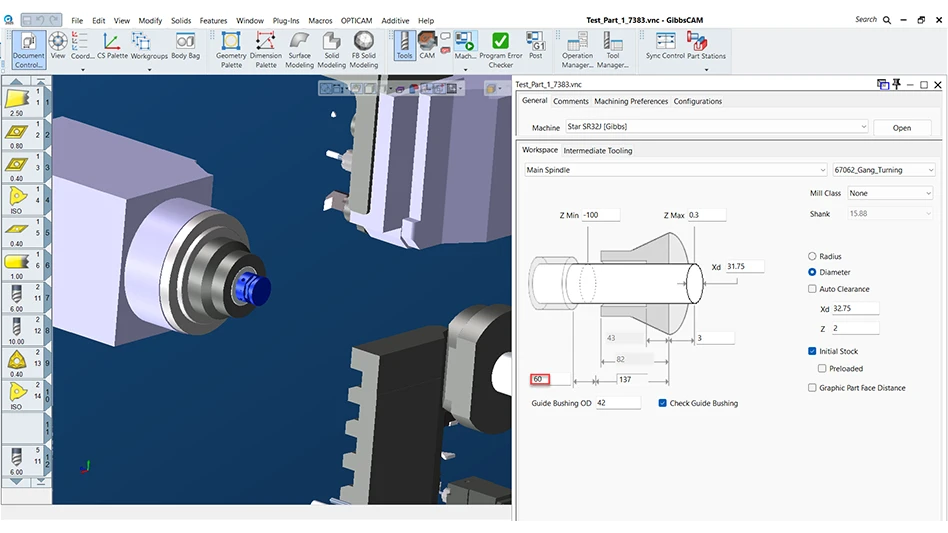This screenshot has height=533, width=948.
Task: Expand the Coord toolbar dropdown arrow
Action: pos(83,69)
